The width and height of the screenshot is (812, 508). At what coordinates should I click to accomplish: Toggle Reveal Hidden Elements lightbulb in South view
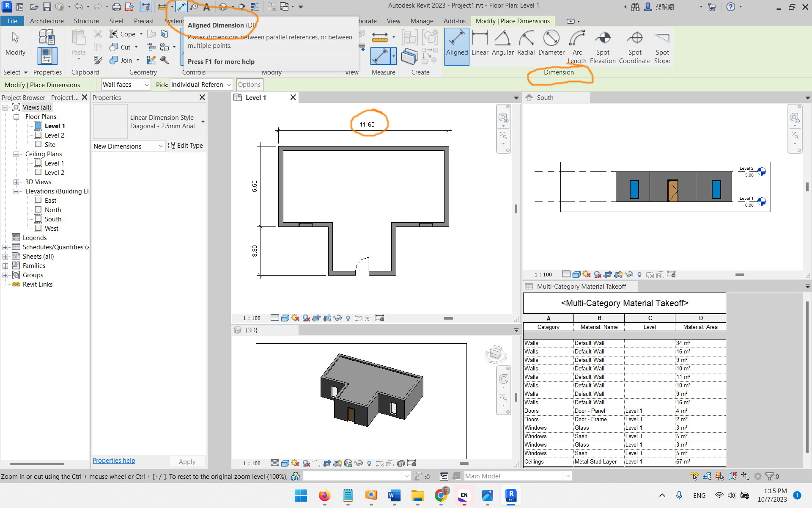[639, 274]
